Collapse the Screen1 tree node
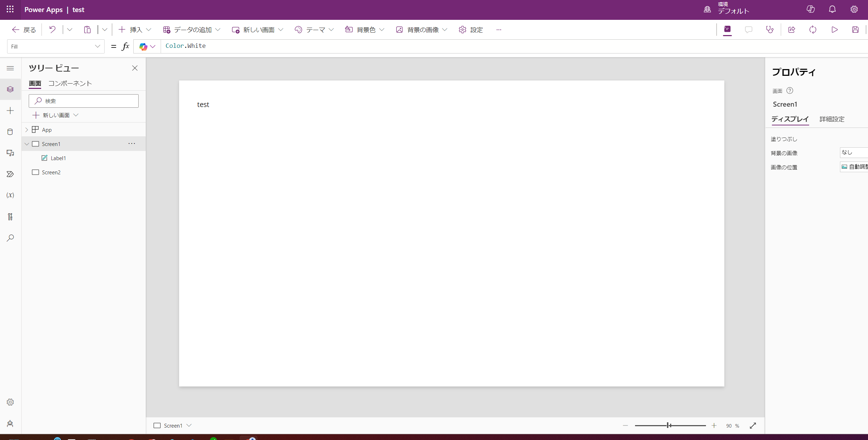The width and height of the screenshot is (868, 440). pos(26,144)
